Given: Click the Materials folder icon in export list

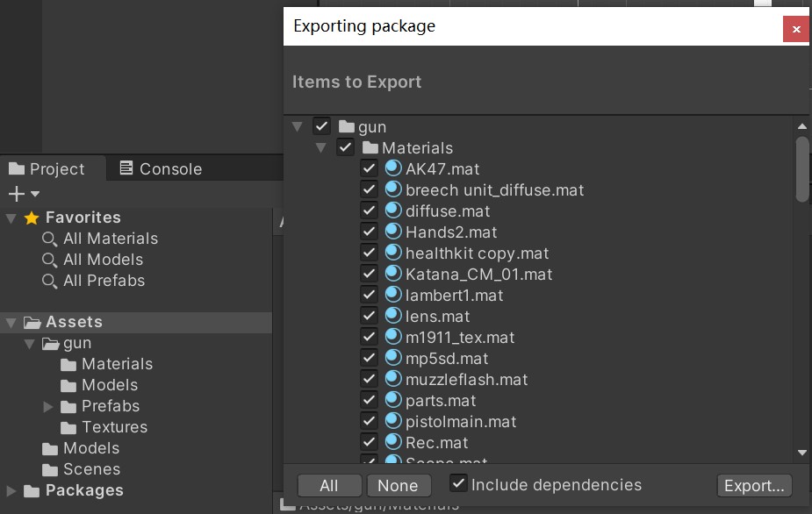Looking at the screenshot, I should 370,148.
